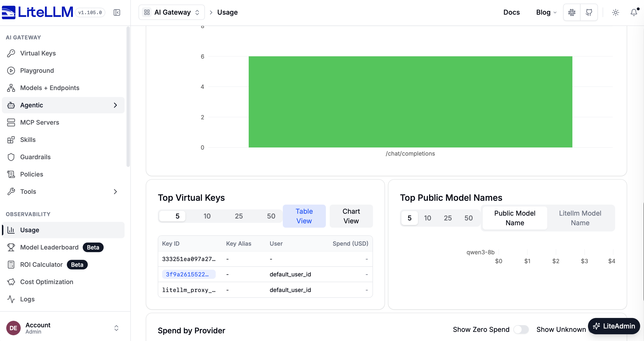
Task: Collapse the sidebar panel icon
Action: (x=117, y=12)
